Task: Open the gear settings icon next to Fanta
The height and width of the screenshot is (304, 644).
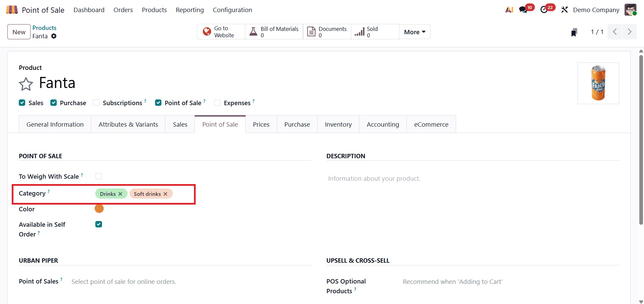Action: (54, 36)
